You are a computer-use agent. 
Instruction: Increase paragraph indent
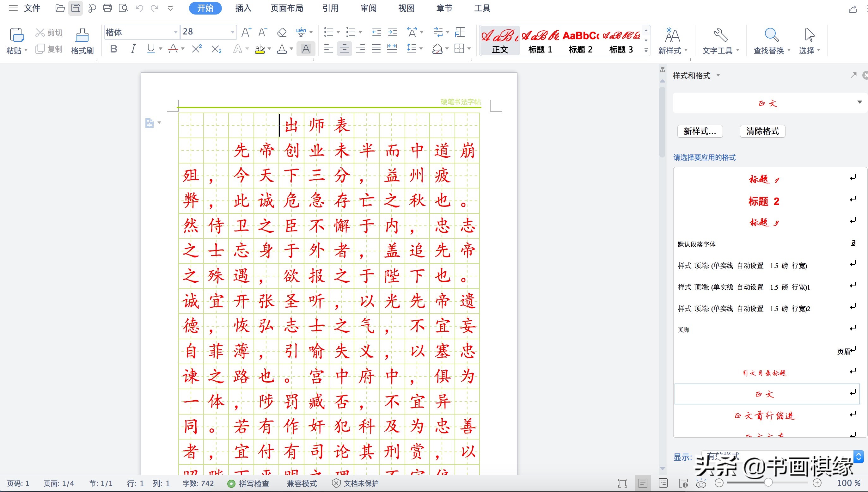[392, 32]
